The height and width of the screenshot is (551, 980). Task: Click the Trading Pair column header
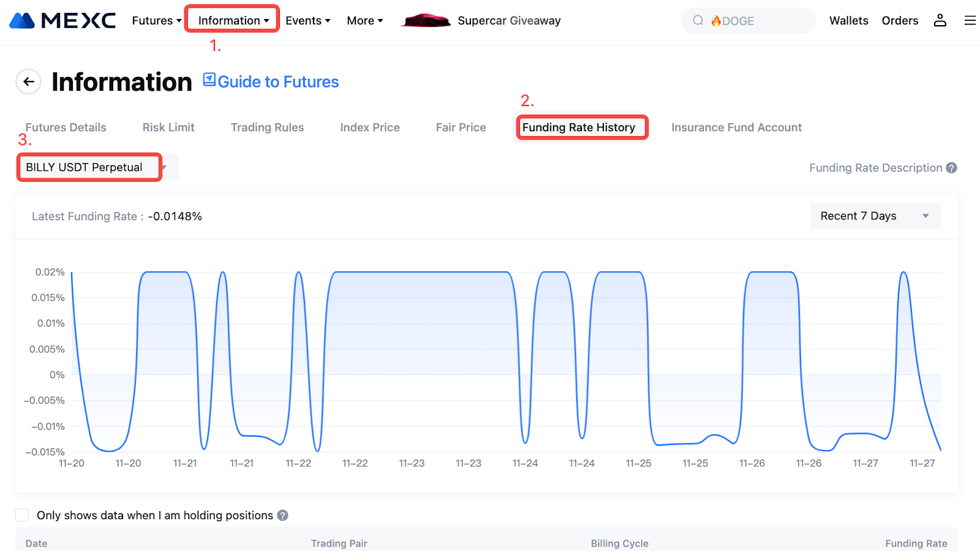tap(339, 543)
